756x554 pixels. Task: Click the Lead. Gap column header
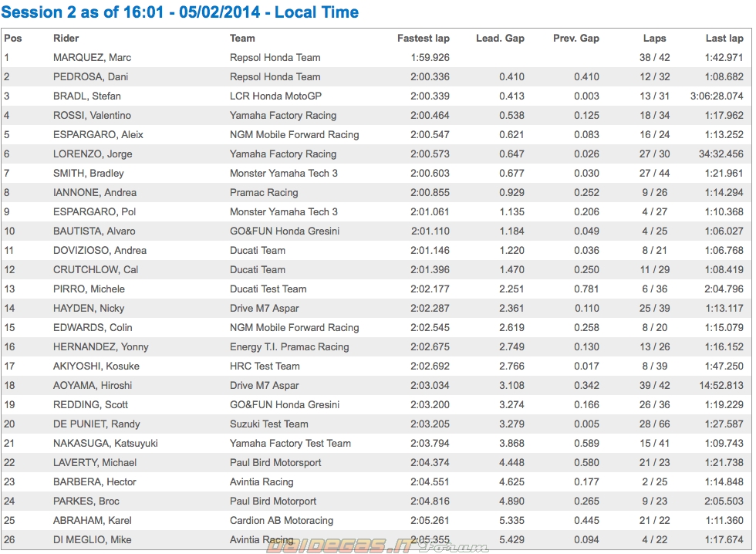(500, 38)
